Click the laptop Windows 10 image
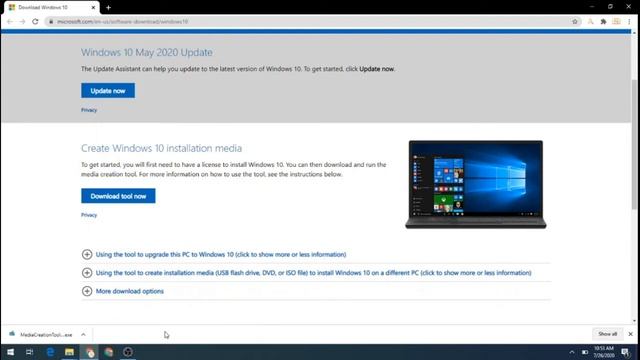The width and height of the screenshot is (640, 360). [476, 184]
